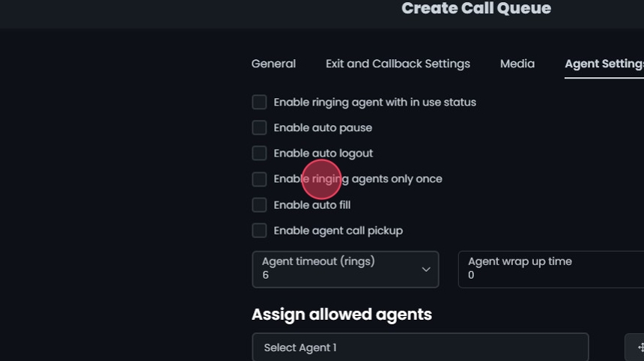Check the Enable agent call pickup box

259,231
